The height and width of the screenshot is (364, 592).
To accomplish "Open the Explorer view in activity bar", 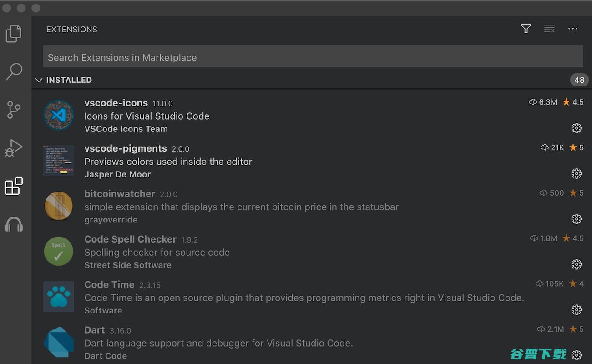I will (x=14, y=34).
